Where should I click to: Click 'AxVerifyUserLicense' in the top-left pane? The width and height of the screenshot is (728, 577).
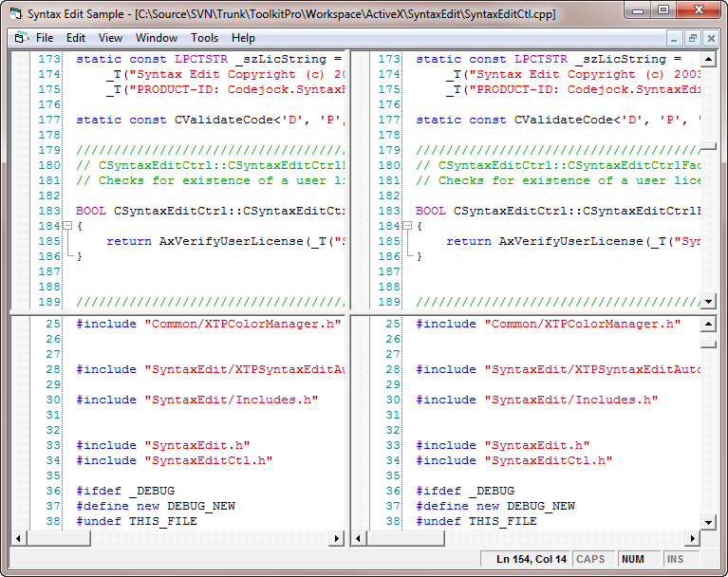point(232,241)
